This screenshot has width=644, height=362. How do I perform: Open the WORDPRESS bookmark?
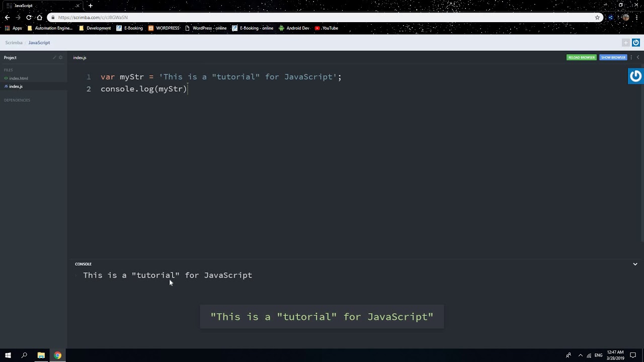click(x=164, y=28)
